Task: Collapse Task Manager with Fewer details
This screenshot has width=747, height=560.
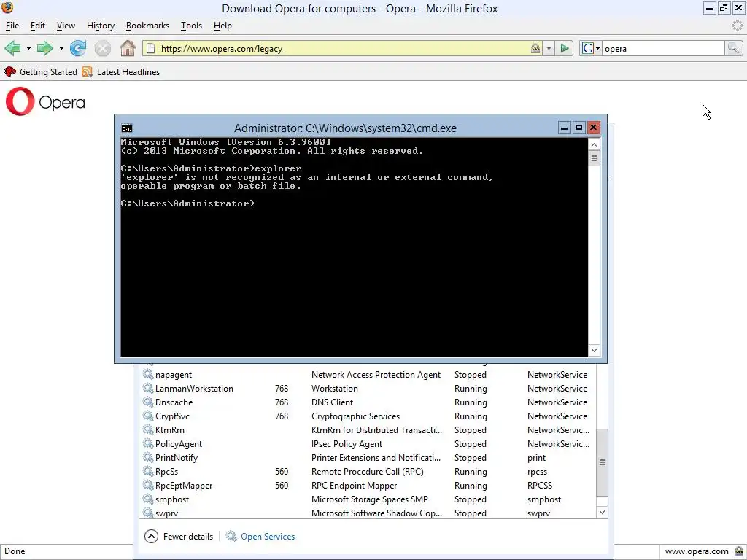Action: [x=179, y=536]
